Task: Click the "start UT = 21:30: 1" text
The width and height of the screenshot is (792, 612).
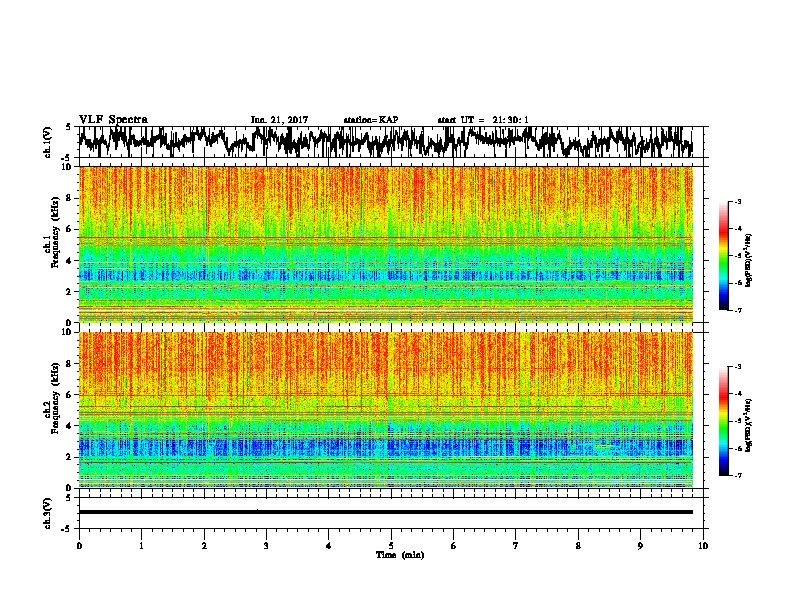Action: point(483,120)
